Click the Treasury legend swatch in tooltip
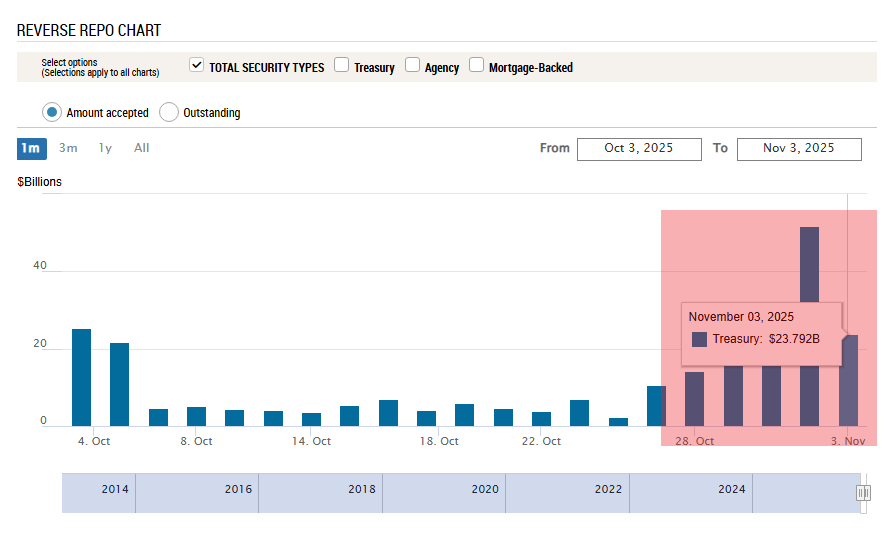Screen dimensions: 893x536 pyautogui.click(x=699, y=339)
